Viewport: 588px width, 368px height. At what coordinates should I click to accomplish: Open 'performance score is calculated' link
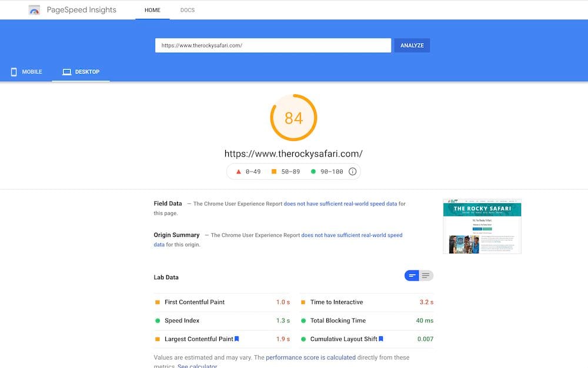point(310,357)
